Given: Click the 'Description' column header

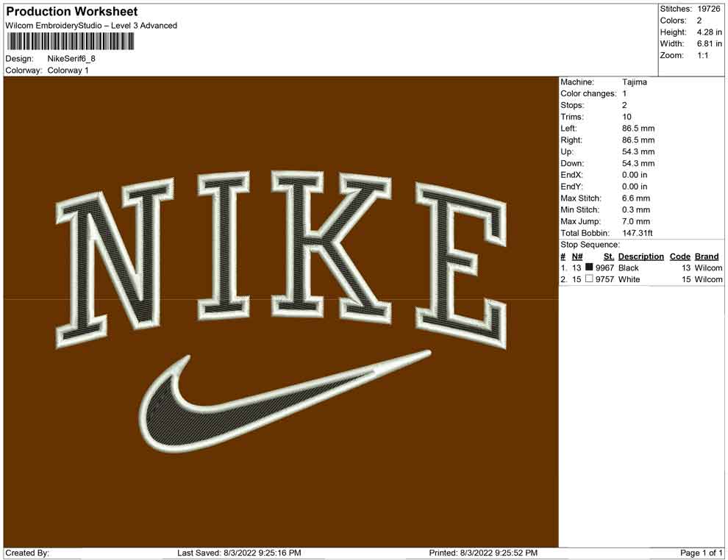Looking at the screenshot, I should coord(640,256).
